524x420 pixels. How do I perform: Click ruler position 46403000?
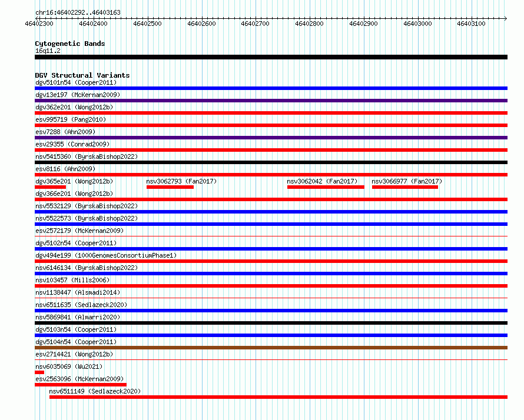click(x=418, y=24)
